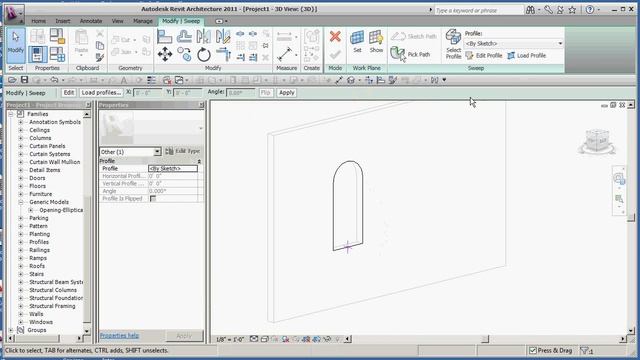The width and height of the screenshot is (640, 360).
Task: Select the Modify | Sweep ribbon tab
Action: (x=181, y=21)
